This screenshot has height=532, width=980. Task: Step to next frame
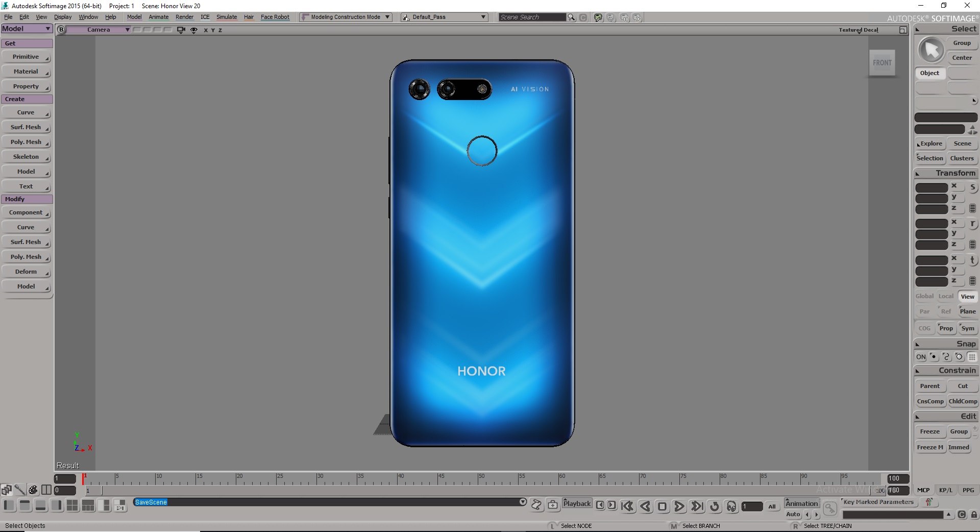[611, 505]
